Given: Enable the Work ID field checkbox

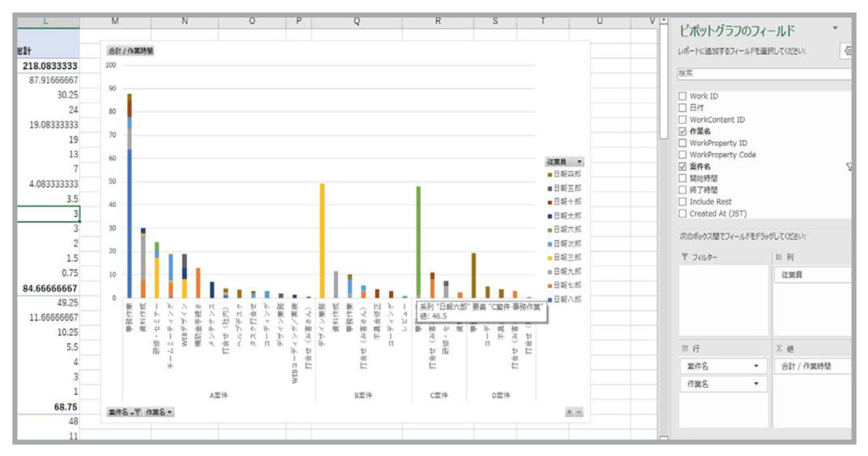Looking at the screenshot, I should click(x=683, y=96).
